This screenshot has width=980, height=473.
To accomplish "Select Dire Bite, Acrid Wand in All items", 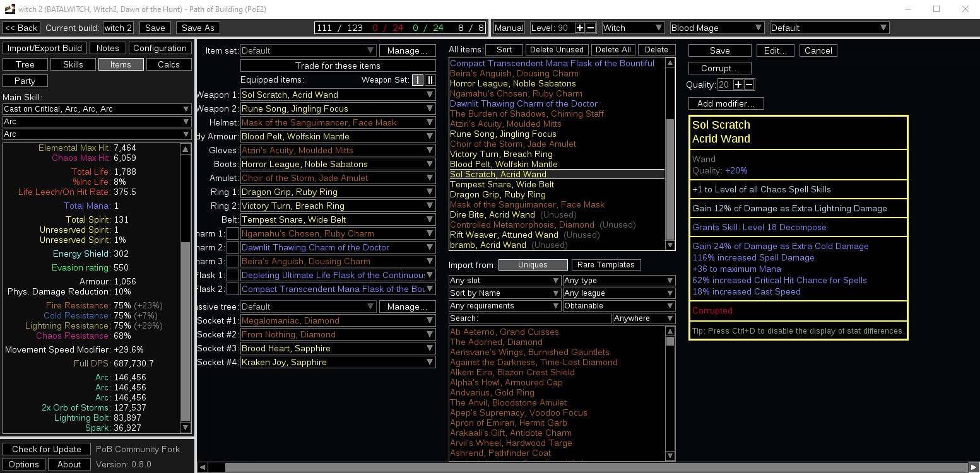I will [x=492, y=214].
